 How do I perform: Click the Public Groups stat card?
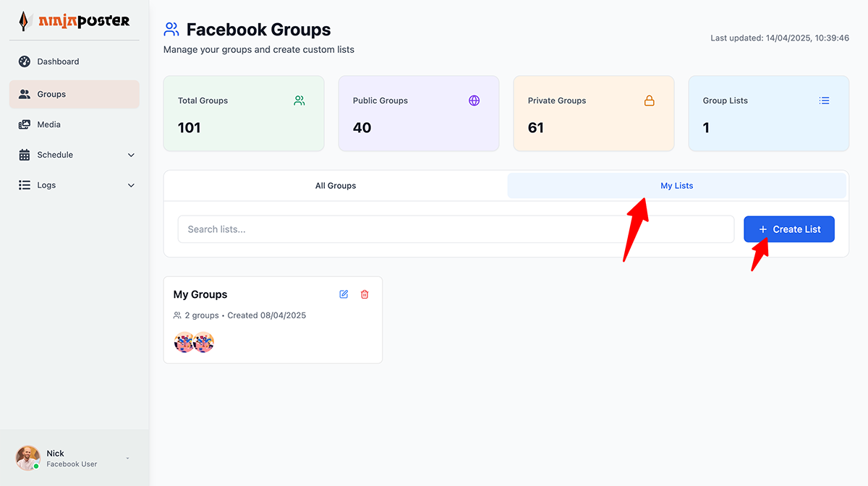[419, 114]
